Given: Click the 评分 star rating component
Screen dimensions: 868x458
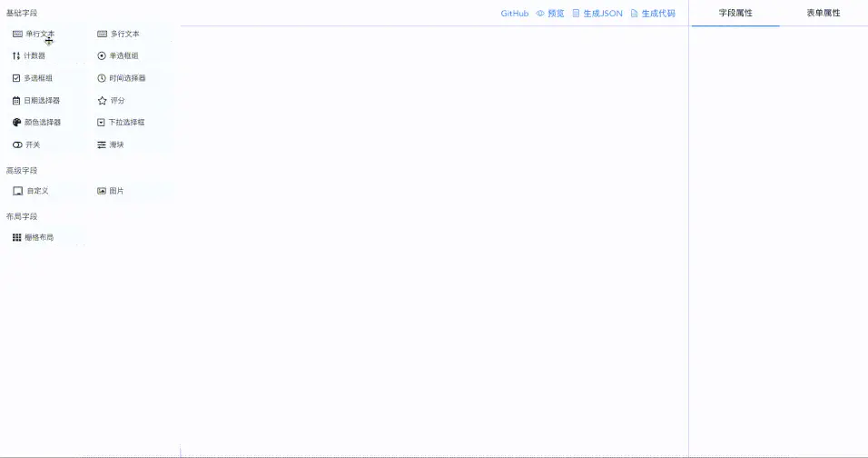Looking at the screenshot, I should coord(131,100).
